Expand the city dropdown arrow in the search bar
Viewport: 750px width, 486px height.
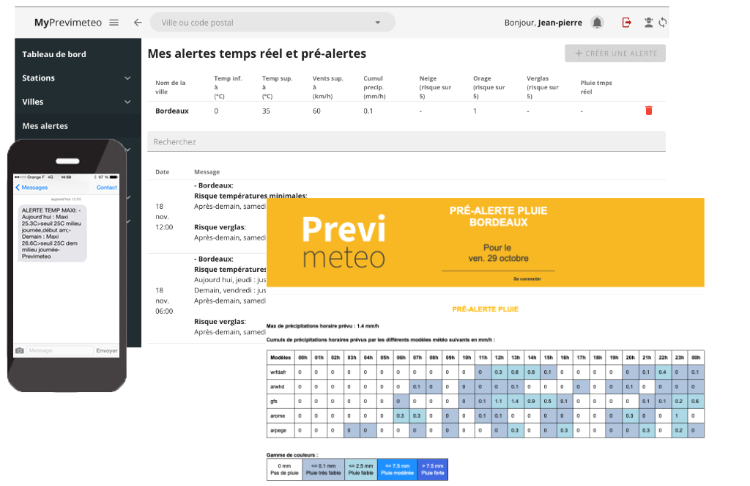377,22
